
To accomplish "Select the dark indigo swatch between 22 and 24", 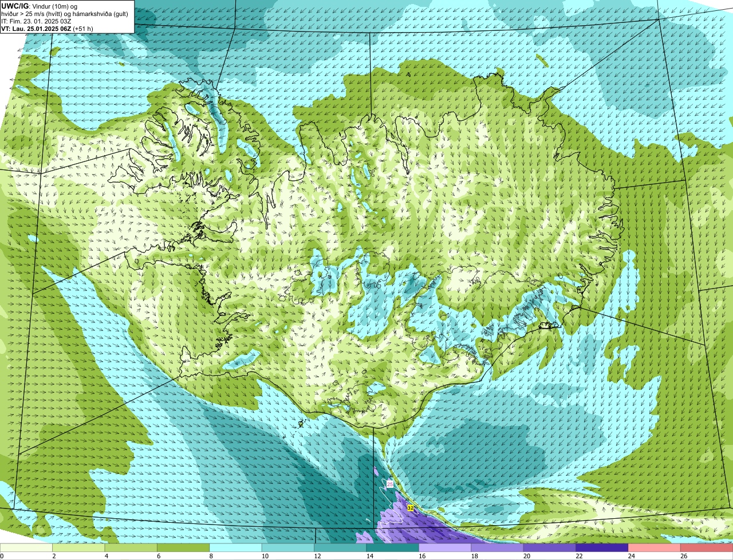I will [602, 547].
